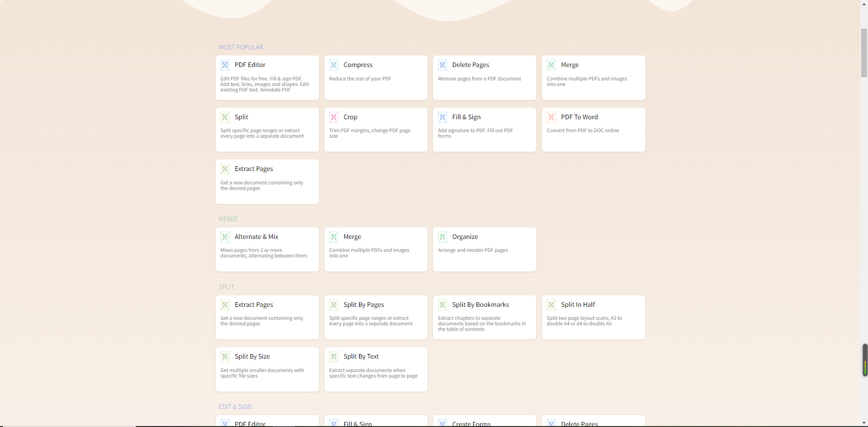Click the PDF Editor icon under Most Popular
This screenshot has width=868, height=427.
click(x=225, y=65)
